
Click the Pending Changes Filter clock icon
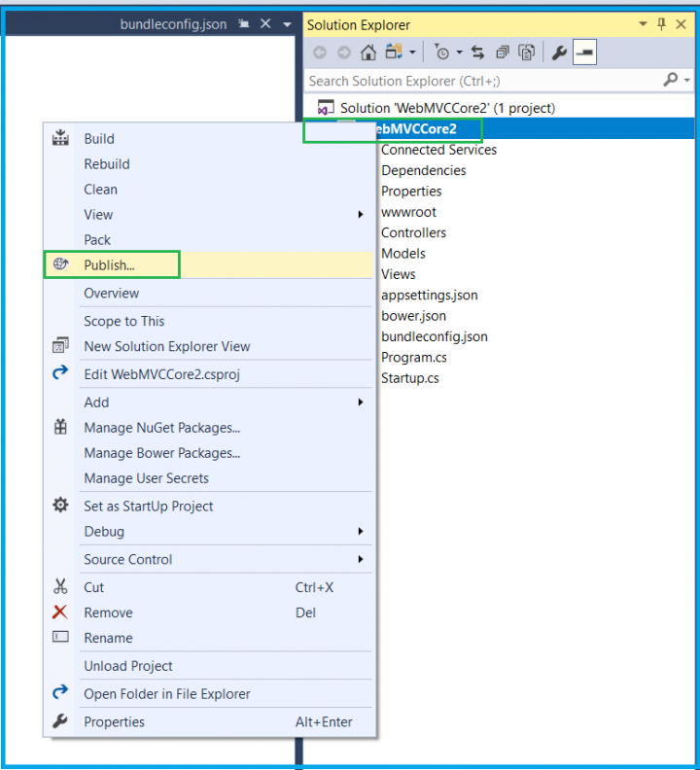pyautogui.click(x=442, y=52)
